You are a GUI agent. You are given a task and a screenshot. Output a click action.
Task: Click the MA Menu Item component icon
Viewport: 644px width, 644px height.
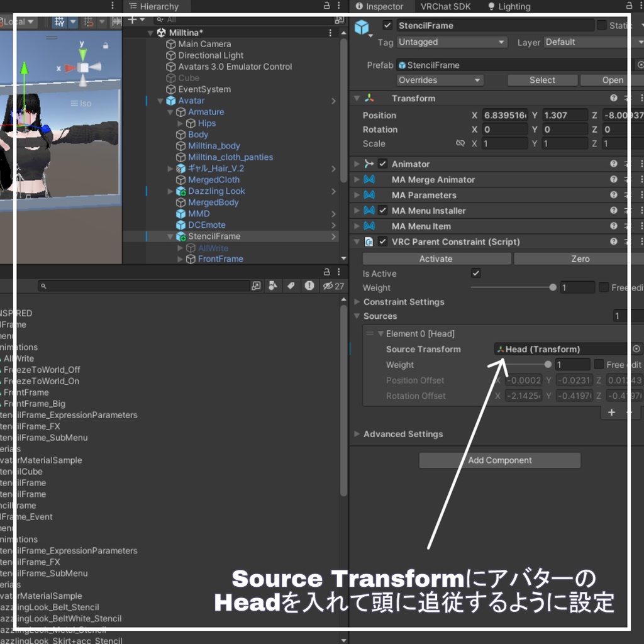[x=369, y=226]
